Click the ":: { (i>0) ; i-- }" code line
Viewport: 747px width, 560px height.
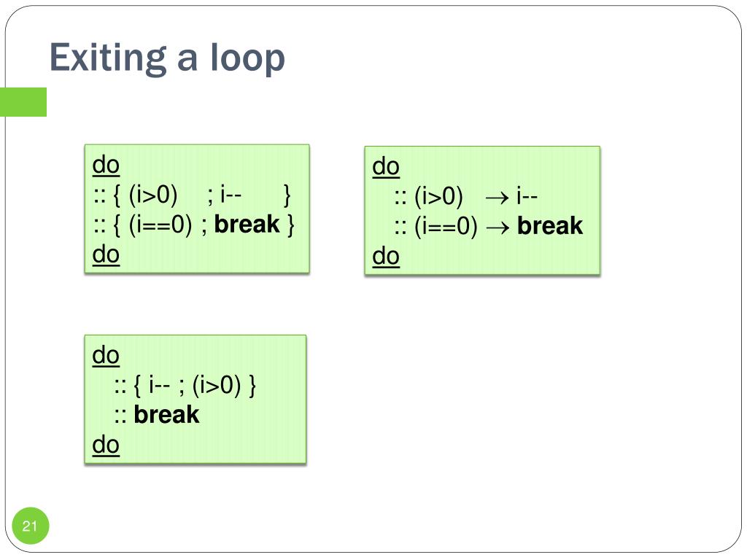pyautogui.click(x=193, y=195)
